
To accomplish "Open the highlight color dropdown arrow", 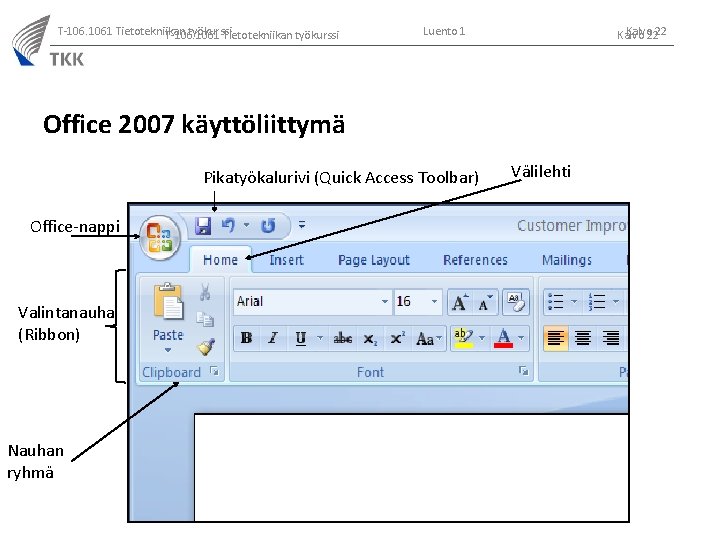I will coord(482,338).
